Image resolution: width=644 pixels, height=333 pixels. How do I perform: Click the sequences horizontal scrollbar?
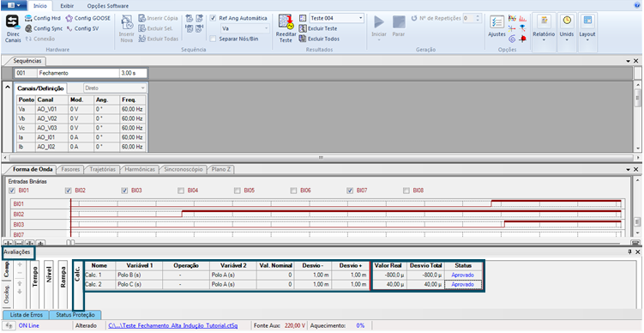(322, 157)
